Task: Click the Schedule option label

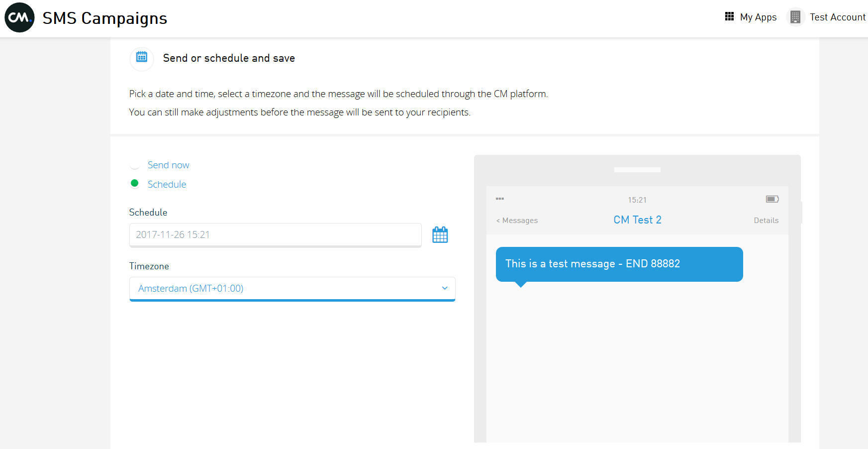Action: click(167, 184)
